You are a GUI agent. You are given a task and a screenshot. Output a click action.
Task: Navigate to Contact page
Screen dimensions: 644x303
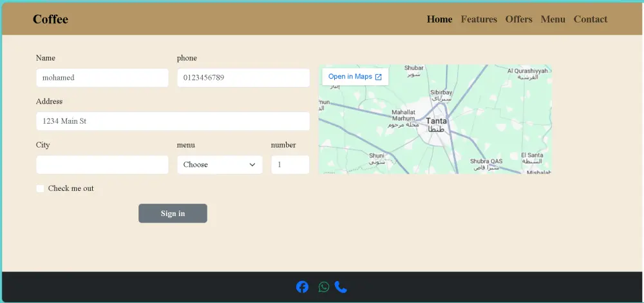tap(590, 19)
